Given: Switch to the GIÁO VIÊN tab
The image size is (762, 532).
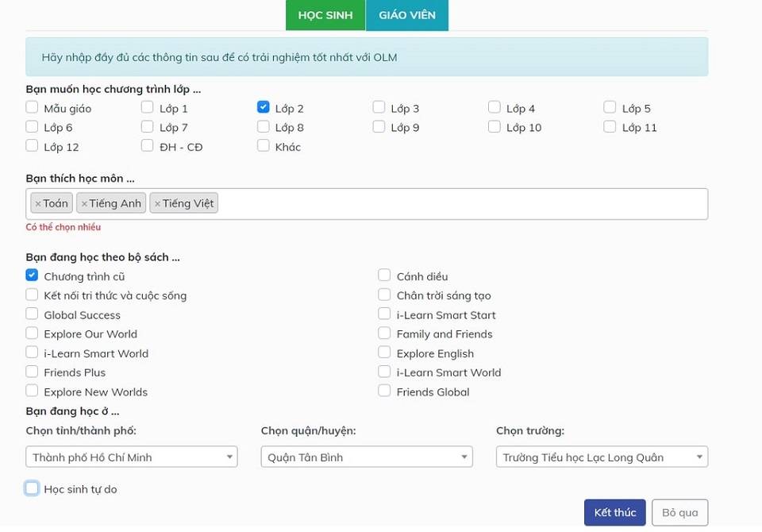Looking at the screenshot, I should pos(407,15).
